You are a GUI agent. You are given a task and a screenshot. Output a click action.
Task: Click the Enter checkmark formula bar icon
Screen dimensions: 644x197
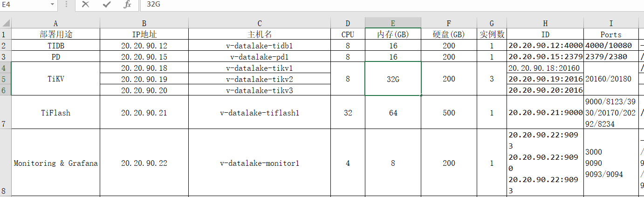107,5
